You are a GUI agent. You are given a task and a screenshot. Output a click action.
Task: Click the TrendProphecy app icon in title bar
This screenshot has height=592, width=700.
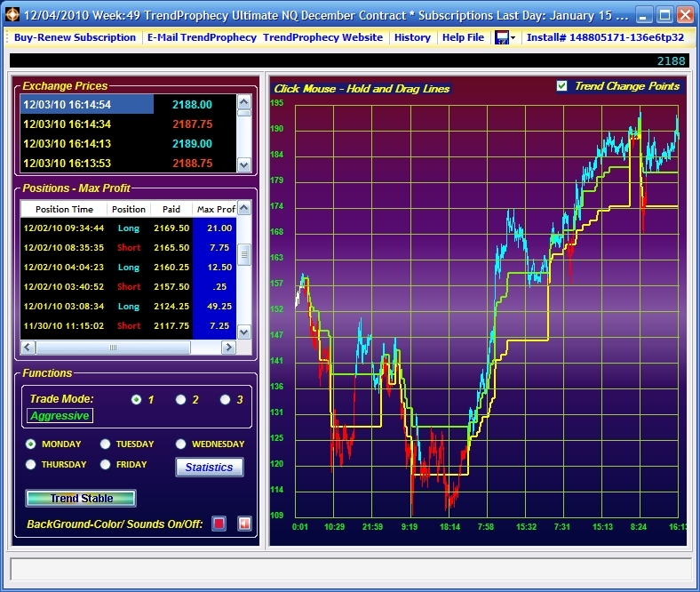12,15
